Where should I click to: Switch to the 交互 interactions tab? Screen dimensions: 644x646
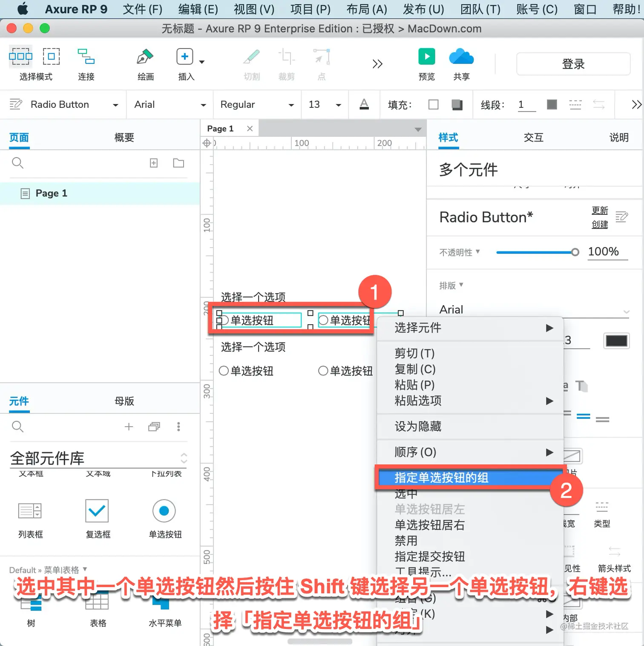pyautogui.click(x=534, y=137)
